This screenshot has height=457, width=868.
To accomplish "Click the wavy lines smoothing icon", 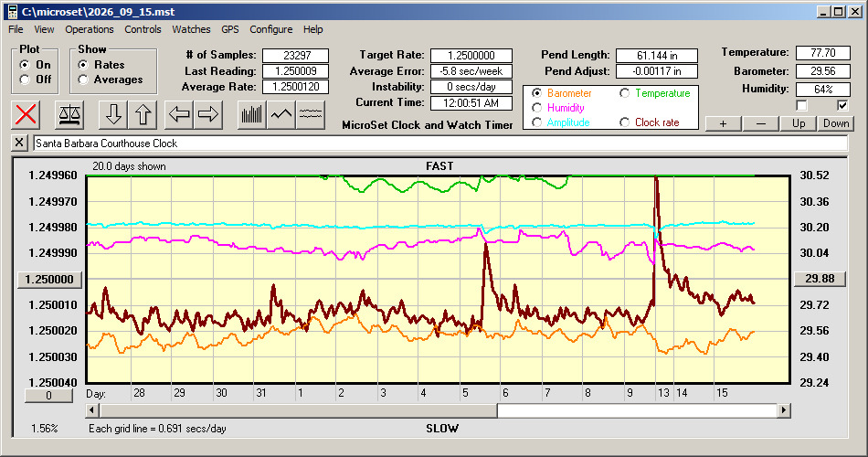I will tap(310, 114).
